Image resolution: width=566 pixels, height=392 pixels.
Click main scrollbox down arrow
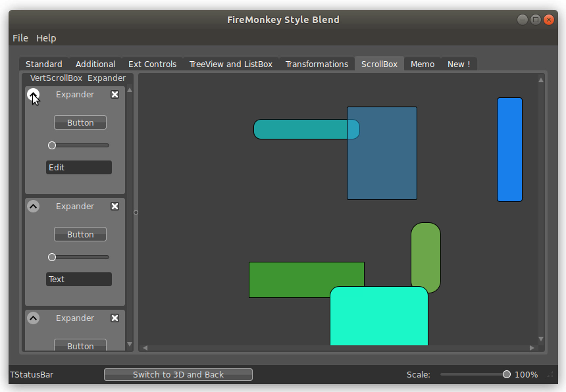541,339
